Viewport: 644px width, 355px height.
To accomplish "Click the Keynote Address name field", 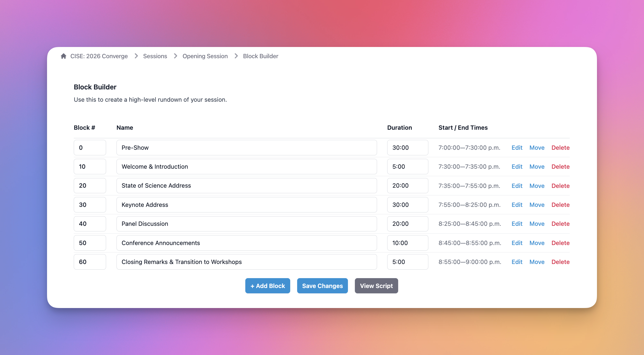I will pos(246,205).
